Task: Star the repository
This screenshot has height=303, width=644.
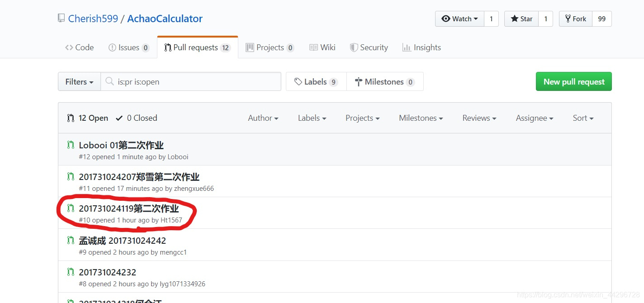Action: [x=521, y=19]
